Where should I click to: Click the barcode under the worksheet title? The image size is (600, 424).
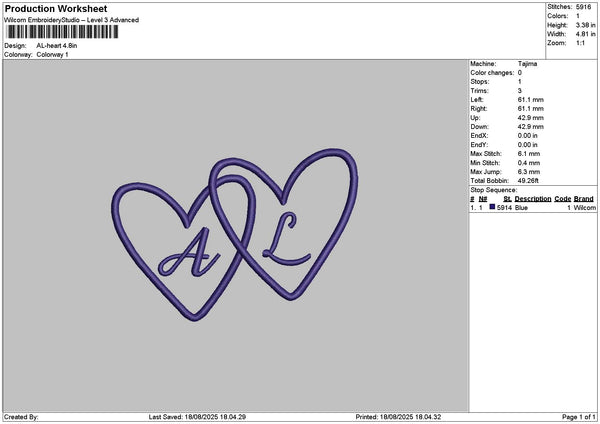62,32
